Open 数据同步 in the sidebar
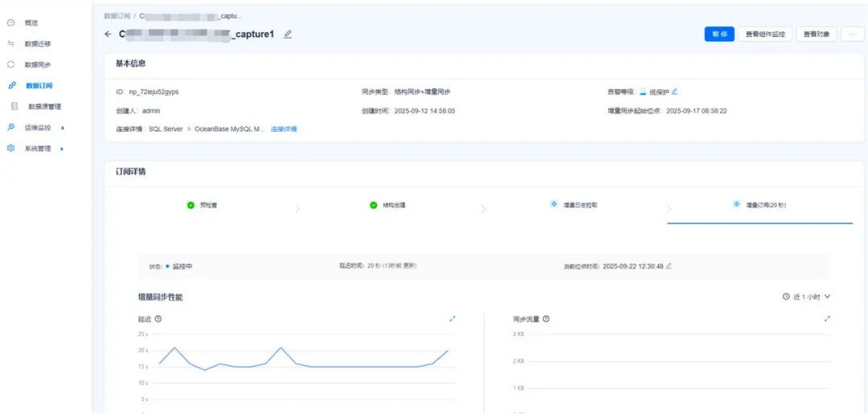868x414 pixels. pyautogui.click(x=38, y=64)
